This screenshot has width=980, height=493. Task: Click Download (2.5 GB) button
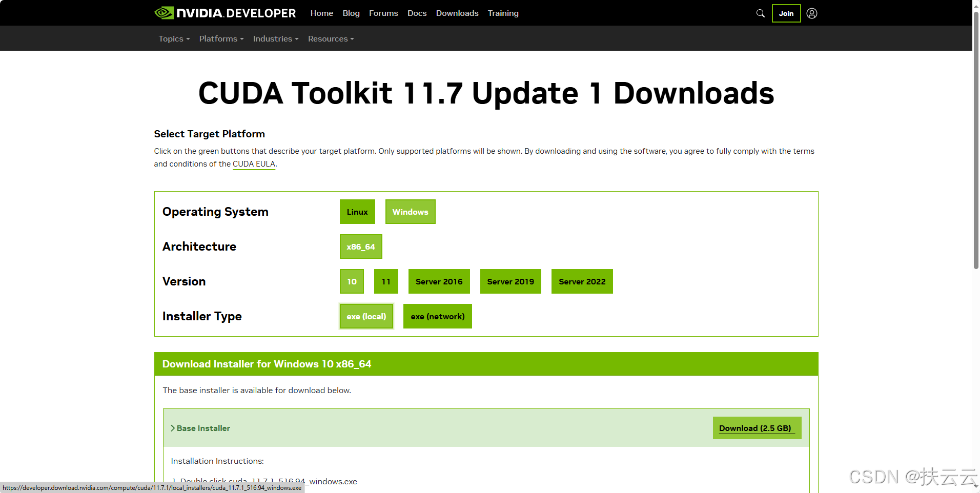pos(757,428)
